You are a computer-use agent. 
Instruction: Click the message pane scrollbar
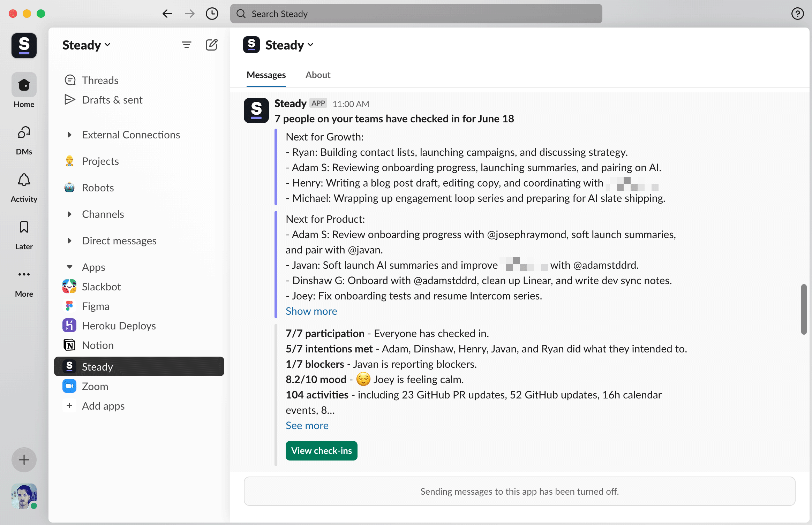(804, 309)
